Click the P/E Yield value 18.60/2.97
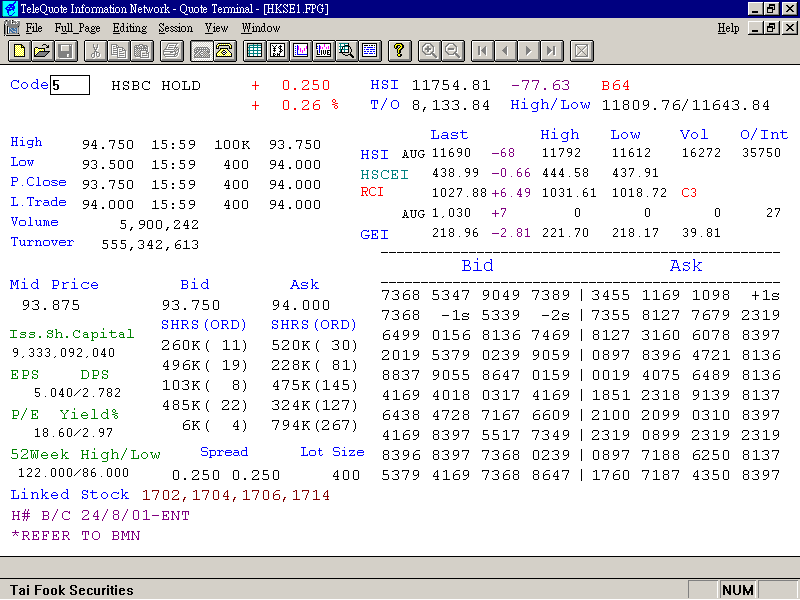The height and width of the screenshot is (600, 800). tap(73, 433)
